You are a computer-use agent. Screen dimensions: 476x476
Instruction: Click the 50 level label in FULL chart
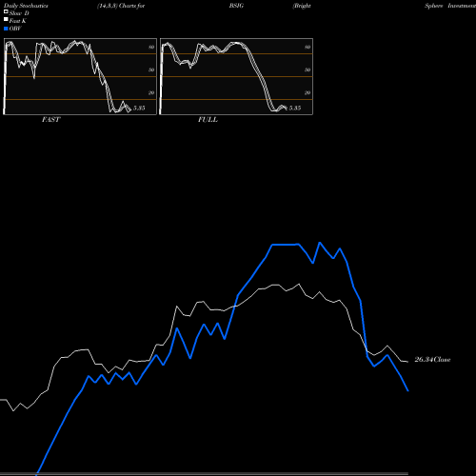(307, 69)
